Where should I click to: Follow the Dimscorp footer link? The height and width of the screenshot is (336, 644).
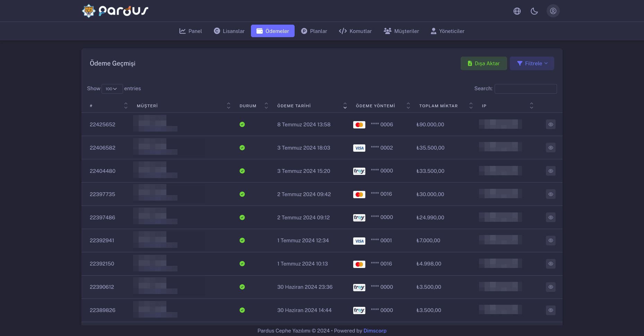coord(375,331)
